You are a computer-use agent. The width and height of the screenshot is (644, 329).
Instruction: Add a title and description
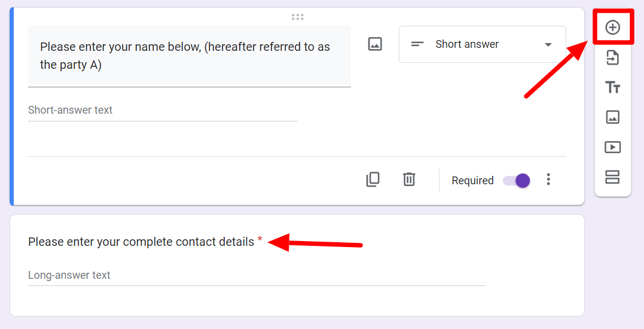click(612, 87)
